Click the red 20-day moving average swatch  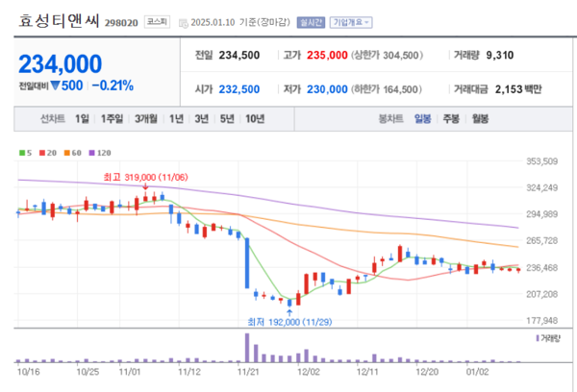coord(42,153)
